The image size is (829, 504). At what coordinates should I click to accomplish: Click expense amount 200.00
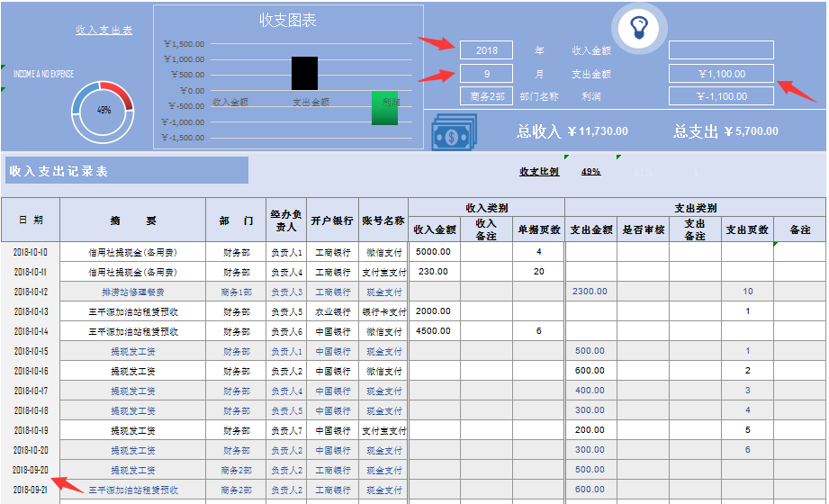click(590, 430)
